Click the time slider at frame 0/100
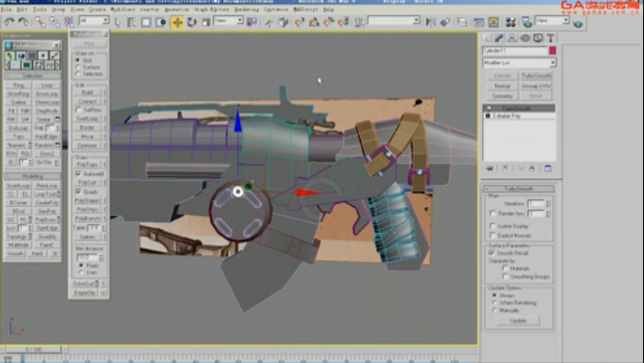This screenshot has width=644, height=363. point(33,349)
